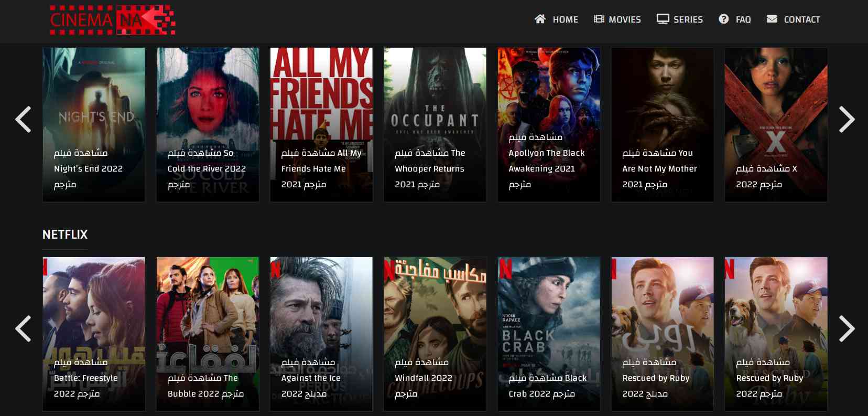Click the Windfall 2022 title text
The height and width of the screenshot is (416, 868).
point(424,378)
